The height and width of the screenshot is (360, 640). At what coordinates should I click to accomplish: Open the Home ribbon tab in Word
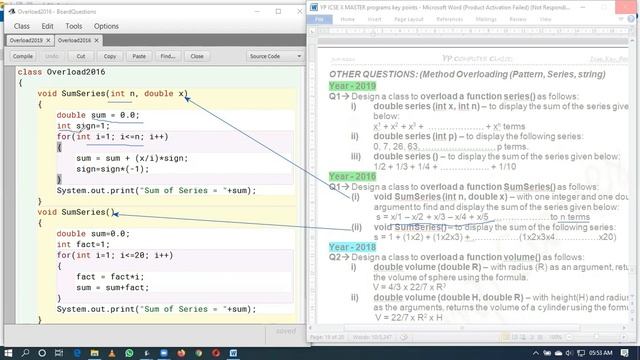click(347, 19)
